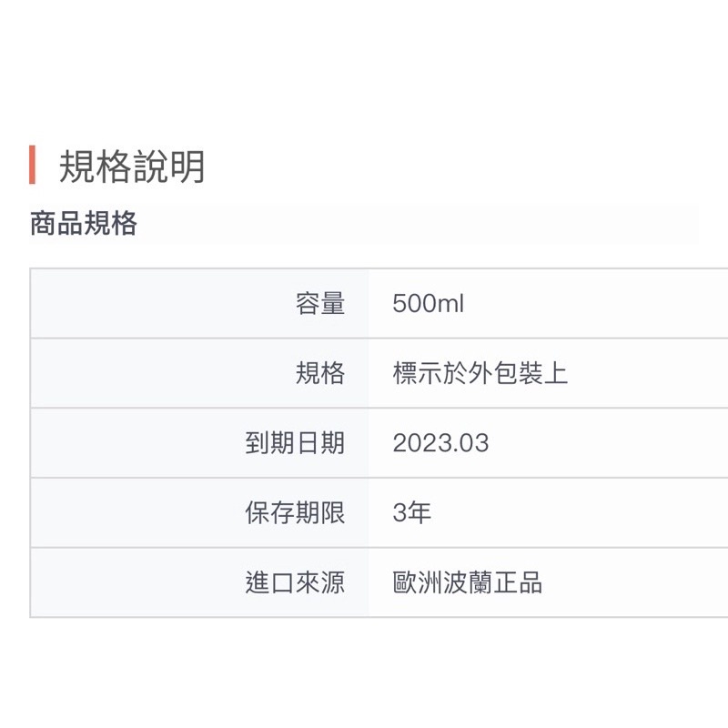Click the 保存期限 label
This screenshot has width=728, height=728.
tap(295, 512)
